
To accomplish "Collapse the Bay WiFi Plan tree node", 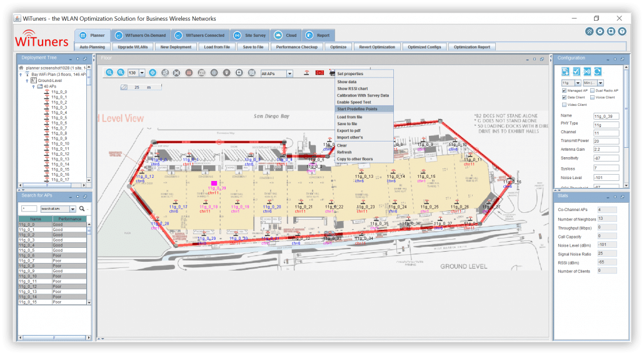I will click(21, 75).
